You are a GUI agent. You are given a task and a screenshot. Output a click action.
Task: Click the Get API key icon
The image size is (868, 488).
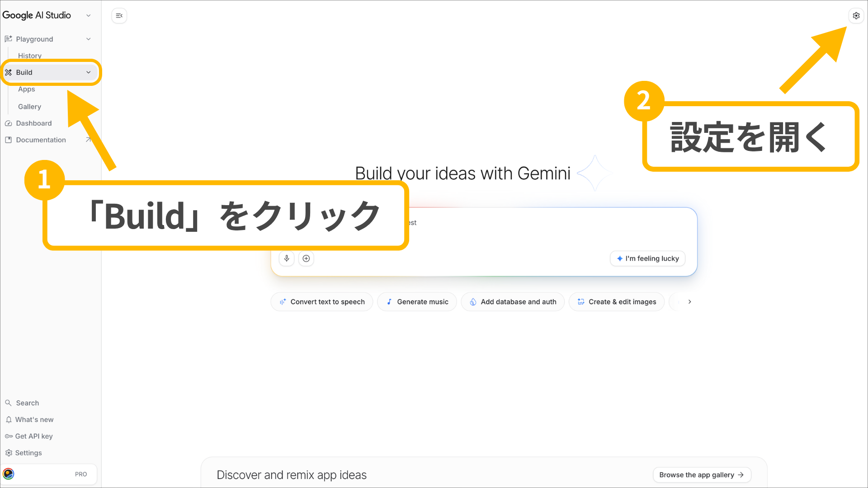coord(9,436)
